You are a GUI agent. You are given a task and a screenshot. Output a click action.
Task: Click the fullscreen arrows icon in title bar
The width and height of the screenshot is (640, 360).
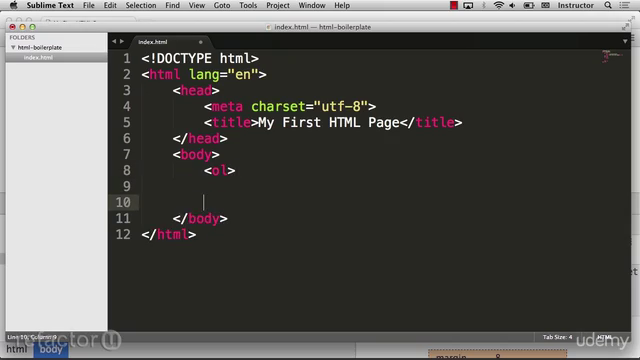(x=625, y=27)
